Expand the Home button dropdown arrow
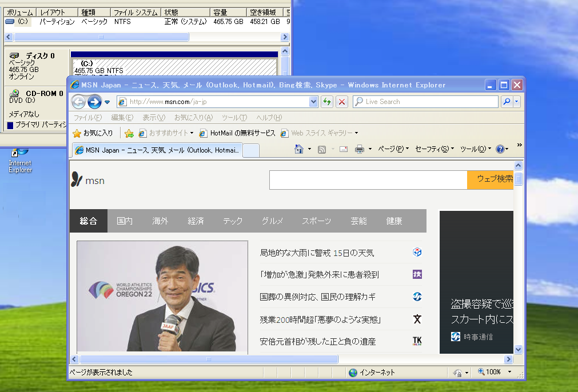This screenshot has width=578, height=392. coord(310,149)
